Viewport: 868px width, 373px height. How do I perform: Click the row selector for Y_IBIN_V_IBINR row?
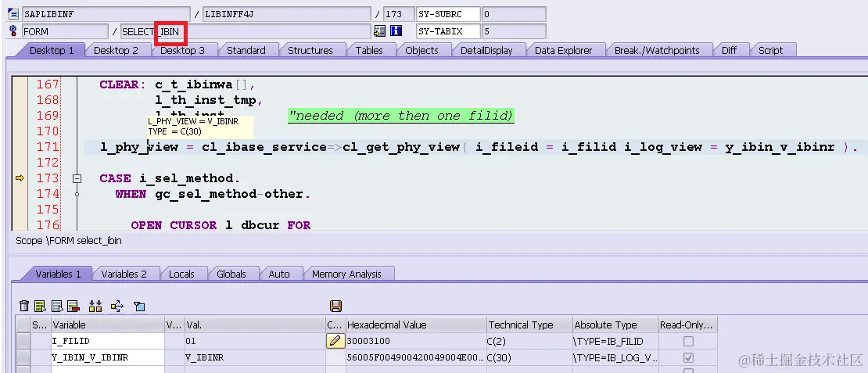tap(23, 357)
